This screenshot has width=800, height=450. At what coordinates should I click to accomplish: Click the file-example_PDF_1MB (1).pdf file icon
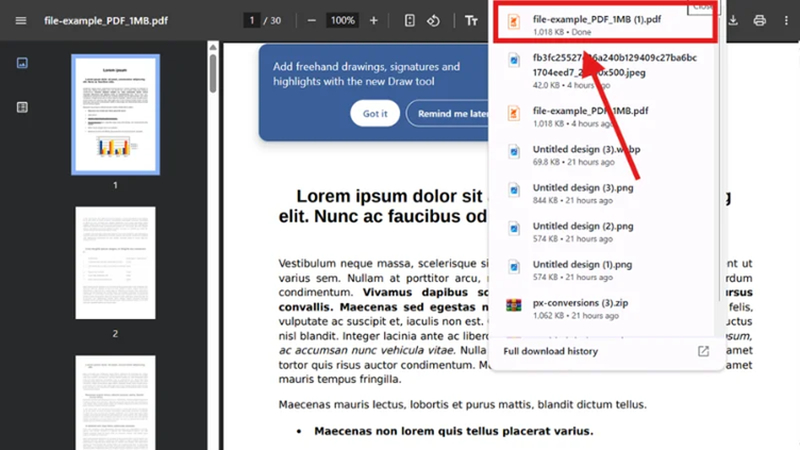pos(514,21)
